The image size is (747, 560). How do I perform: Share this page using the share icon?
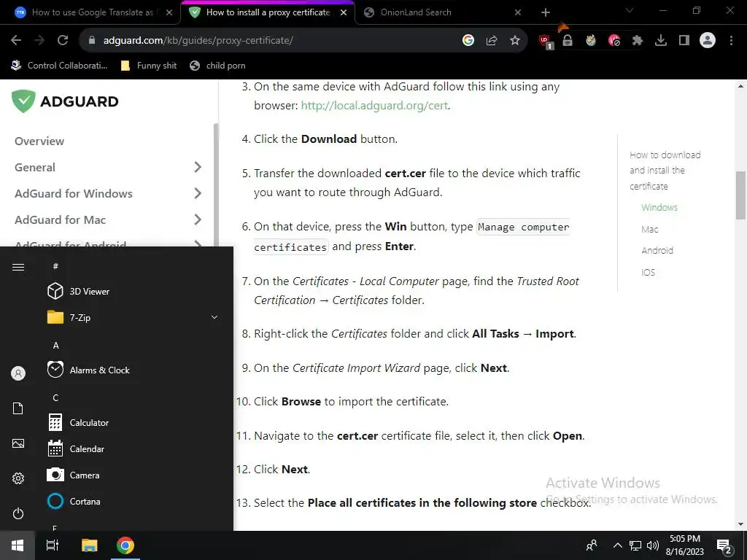point(492,41)
